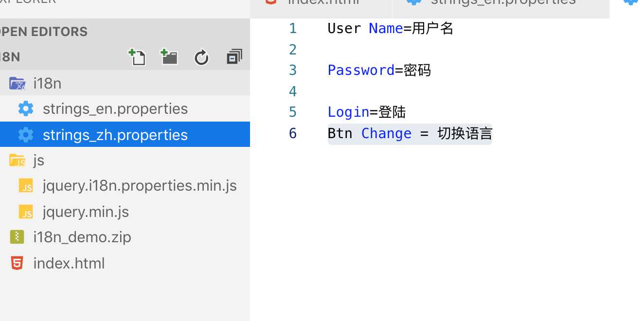Expand the Open Editors section
644x321 pixels.
point(44,32)
